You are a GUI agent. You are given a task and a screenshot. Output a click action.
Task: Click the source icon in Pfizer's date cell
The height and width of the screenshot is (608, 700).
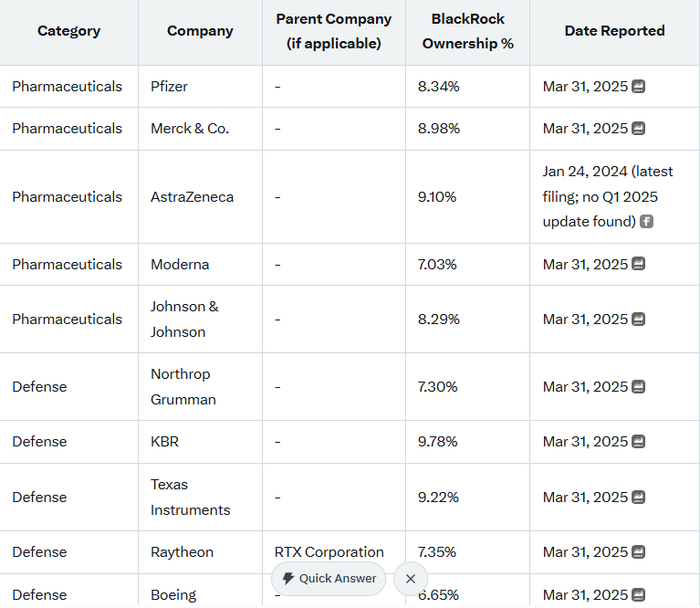(x=639, y=87)
